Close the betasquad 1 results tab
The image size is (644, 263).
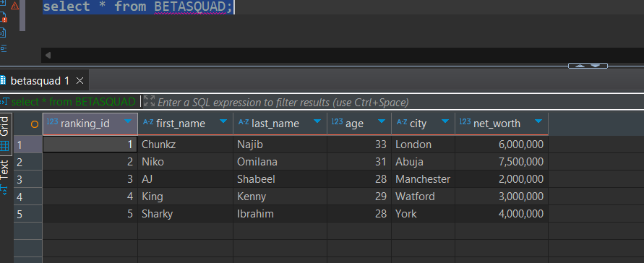tap(80, 81)
